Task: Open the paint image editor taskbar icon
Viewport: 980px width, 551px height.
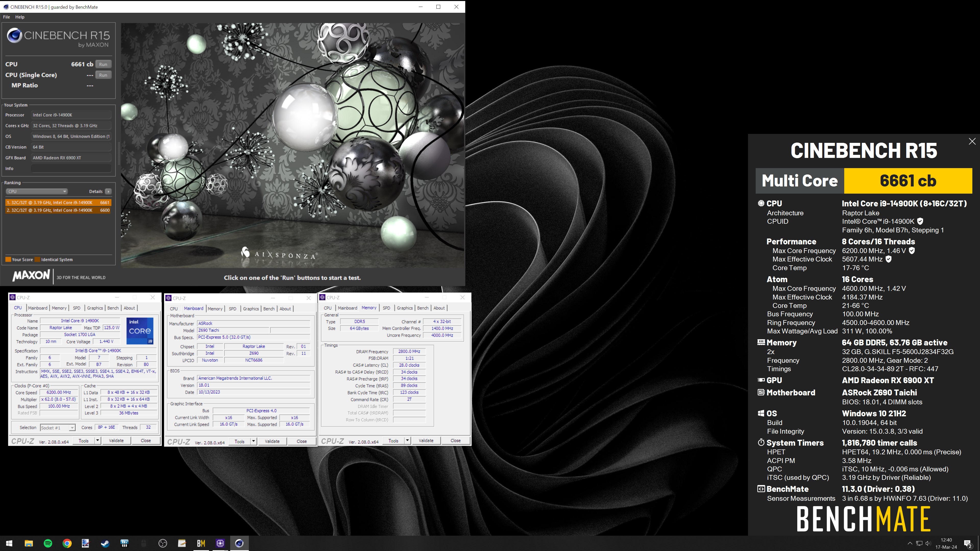Action: 86,543
